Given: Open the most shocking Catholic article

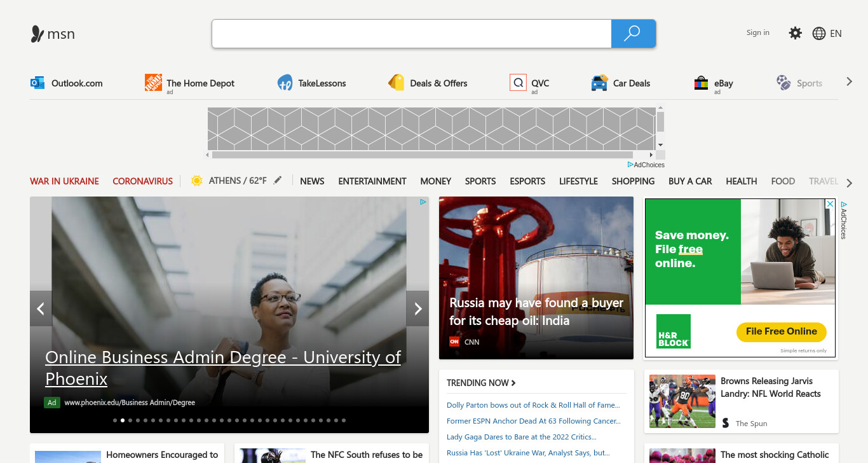Looking at the screenshot, I should [775, 455].
